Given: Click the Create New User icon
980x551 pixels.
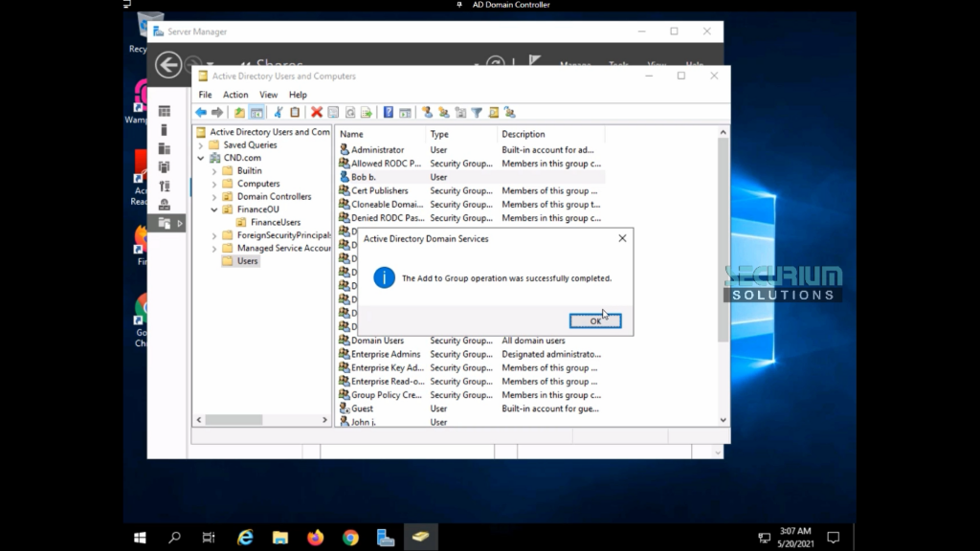Looking at the screenshot, I should 427,113.
